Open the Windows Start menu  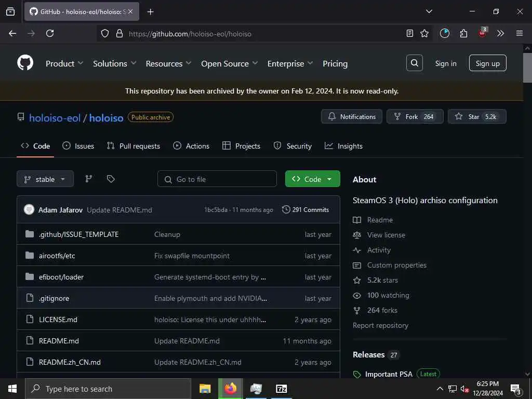12,389
